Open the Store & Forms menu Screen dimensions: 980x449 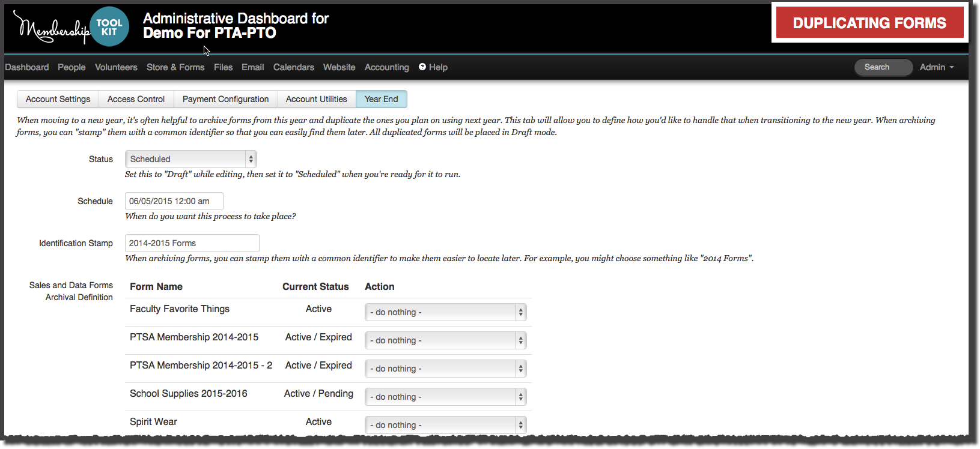pyautogui.click(x=175, y=67)
